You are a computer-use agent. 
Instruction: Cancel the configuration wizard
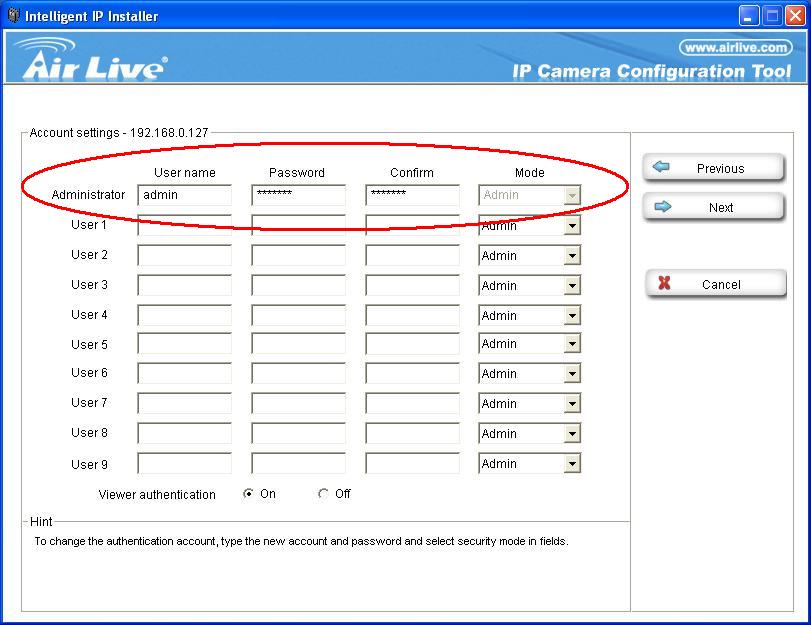pos(715,284)
